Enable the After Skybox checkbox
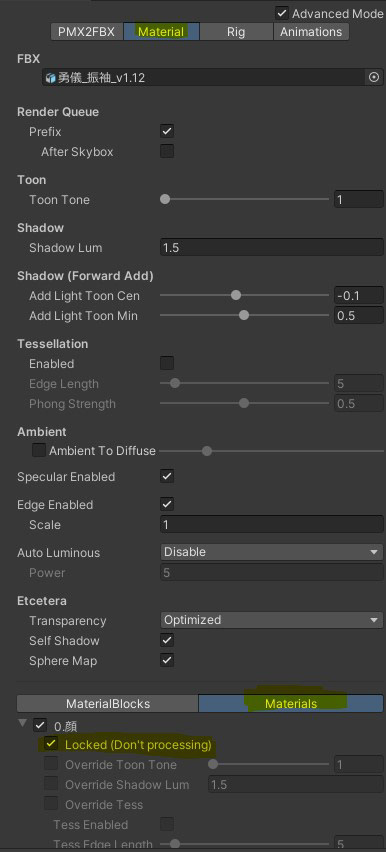The width and height of the screenshot is (386, 852). click(167, 152)
